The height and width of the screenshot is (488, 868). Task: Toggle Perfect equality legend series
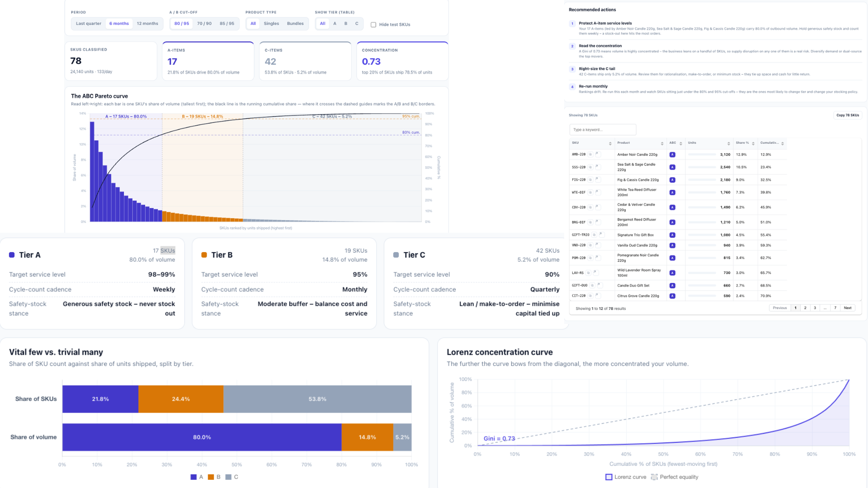(x=675, y=477)
